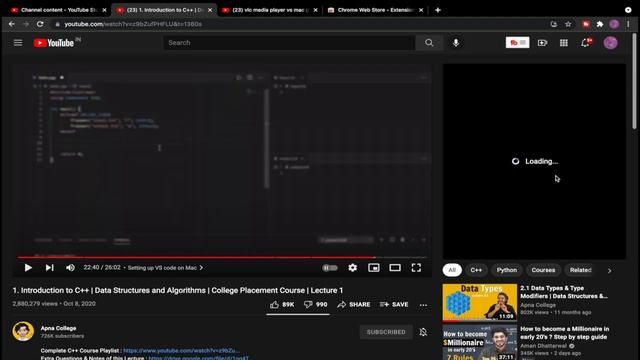640x360 pixels.
Task: Start voice search with the microphone
Action: (x=456, y=42)
